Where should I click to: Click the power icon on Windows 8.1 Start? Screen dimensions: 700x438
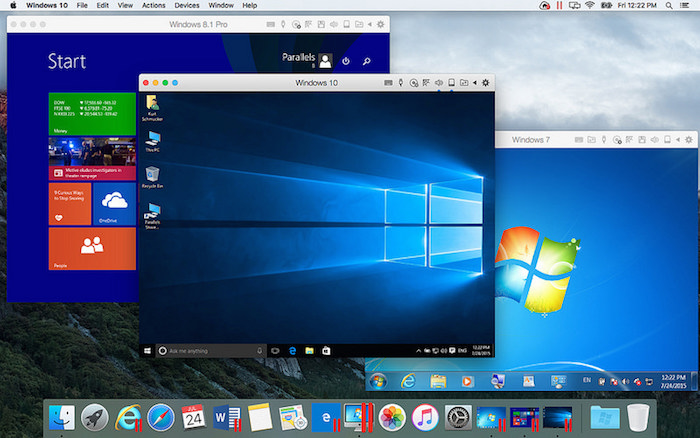tap(345, 61)
